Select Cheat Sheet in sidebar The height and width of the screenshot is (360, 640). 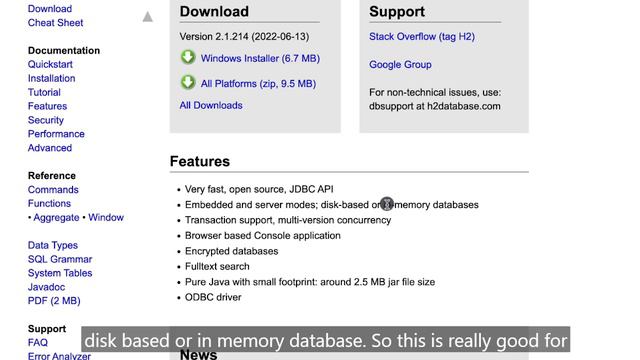[56, 23]
